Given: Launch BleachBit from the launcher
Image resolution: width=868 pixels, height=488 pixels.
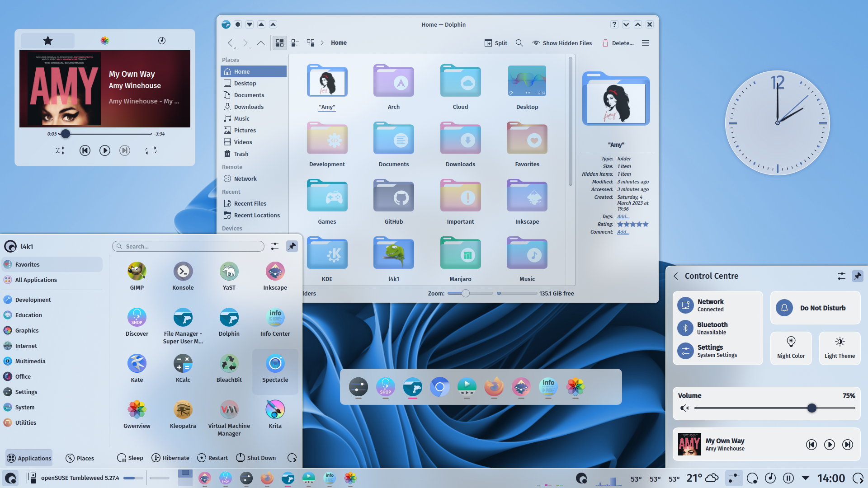Looking at the screenshot, I should [229, 368].
